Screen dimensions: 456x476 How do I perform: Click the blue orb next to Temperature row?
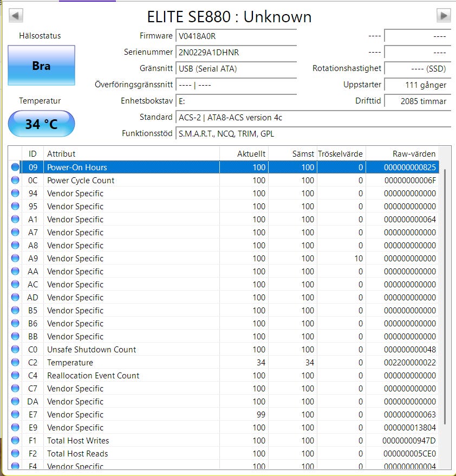(x=15, y=362)
